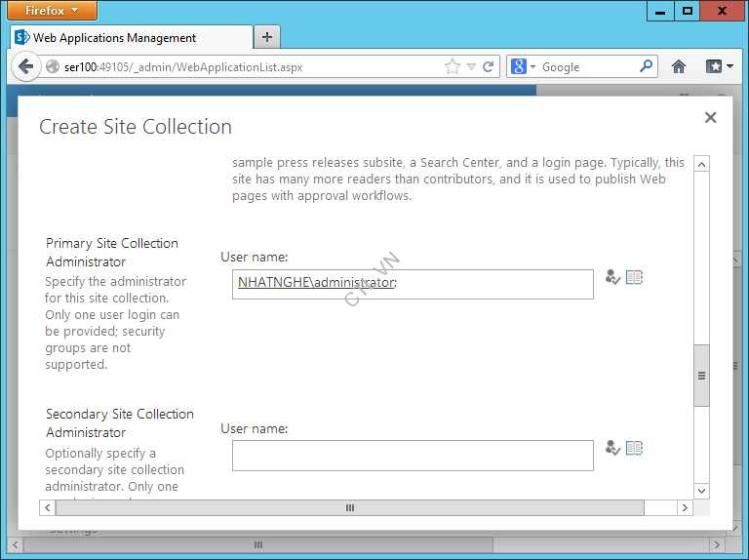
Task: Open Browse address book for primary administrator
Action: tap(634, 278)
